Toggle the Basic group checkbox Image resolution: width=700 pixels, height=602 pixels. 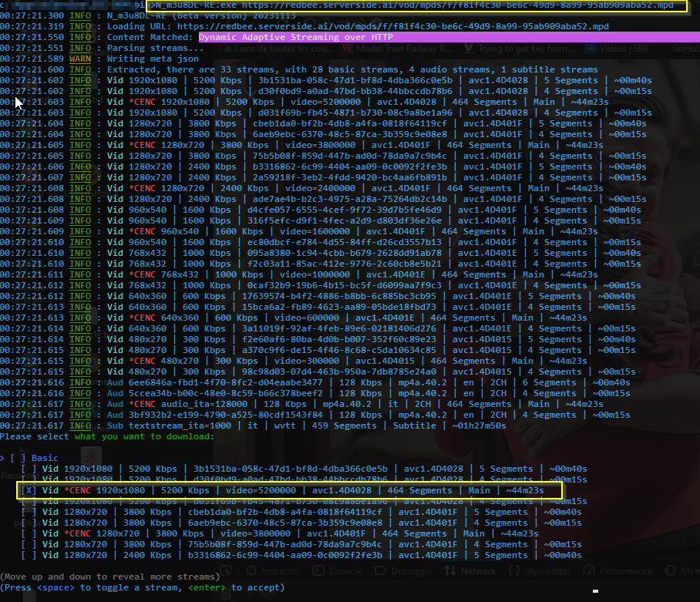point(18,458)
